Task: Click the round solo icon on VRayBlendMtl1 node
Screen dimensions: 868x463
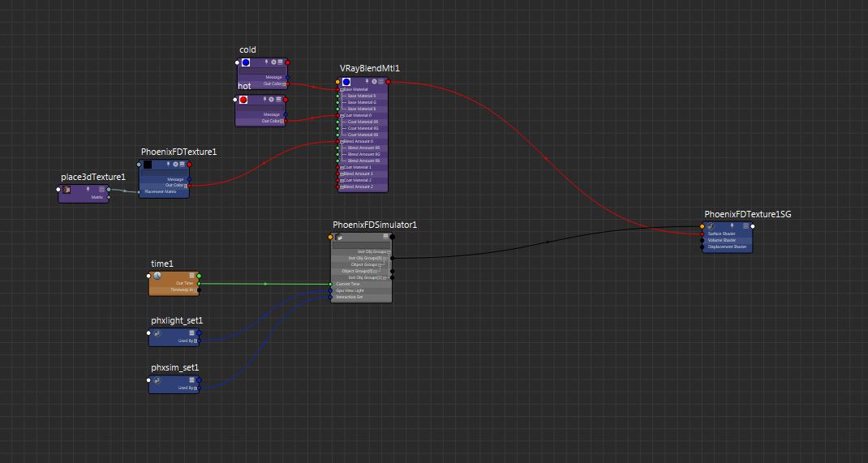Action: coord(374,81)
